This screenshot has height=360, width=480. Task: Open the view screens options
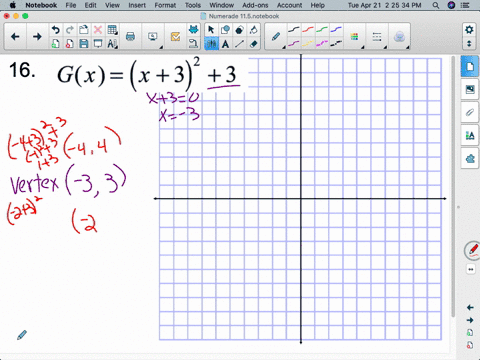coord(153,37)
